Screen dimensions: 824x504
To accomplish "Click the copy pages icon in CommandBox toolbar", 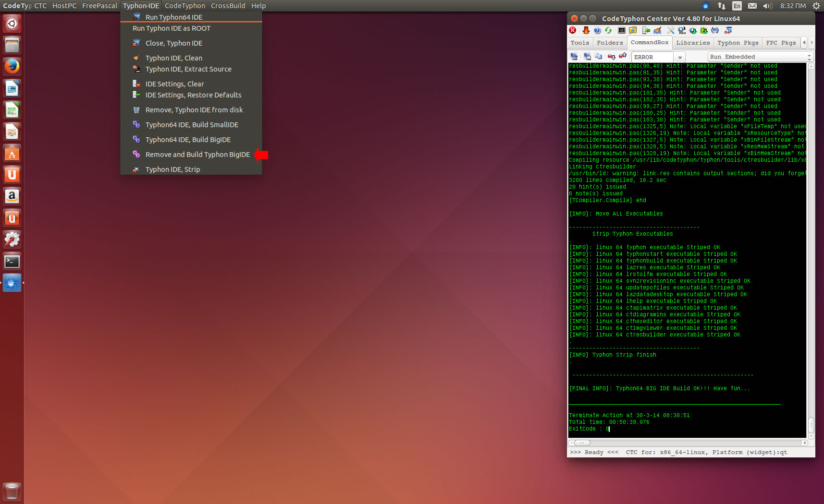I will pos(598,57).
